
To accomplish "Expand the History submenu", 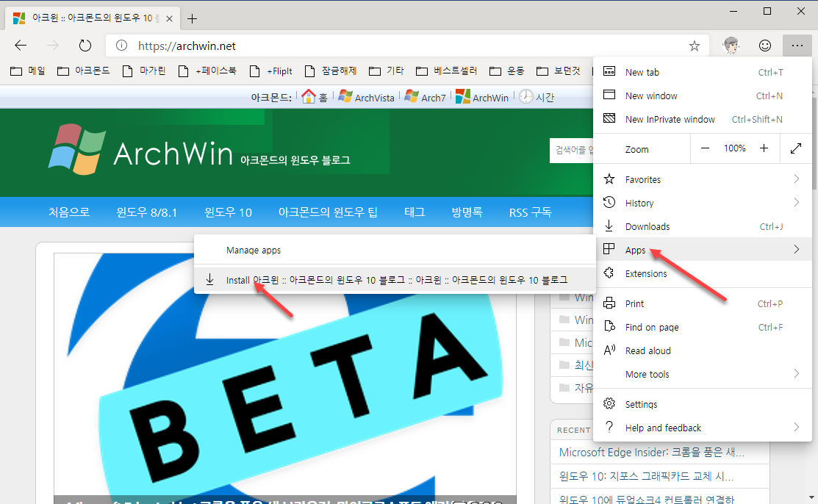I will pyautogui.click(x=702, y=203).
